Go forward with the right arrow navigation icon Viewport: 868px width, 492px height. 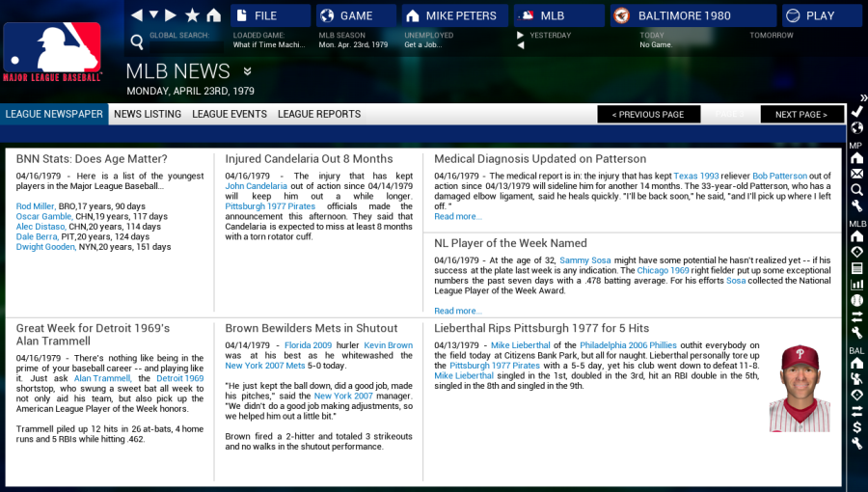click(x=171, y=14)
